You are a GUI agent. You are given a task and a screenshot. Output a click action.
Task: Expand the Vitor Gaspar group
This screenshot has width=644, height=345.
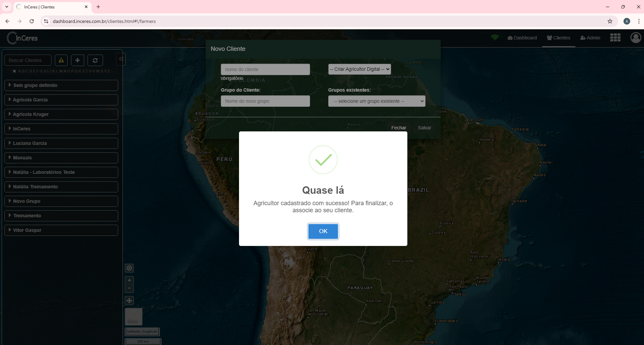(x=61, y=230)
